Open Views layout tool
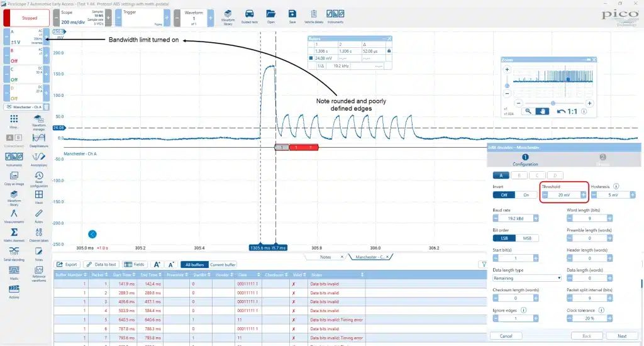Image resolution: width=644 pixels, height=346 pixels. pos(39,197)
